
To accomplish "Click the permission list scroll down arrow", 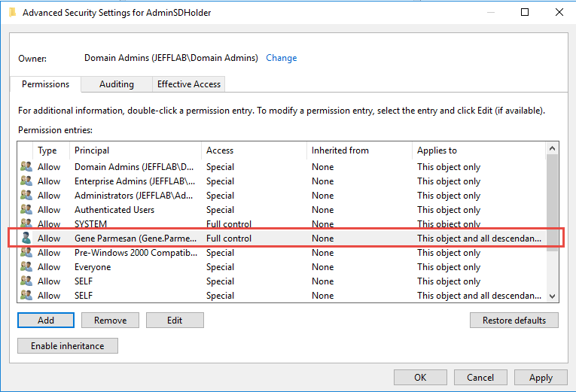I will point(552,296).
